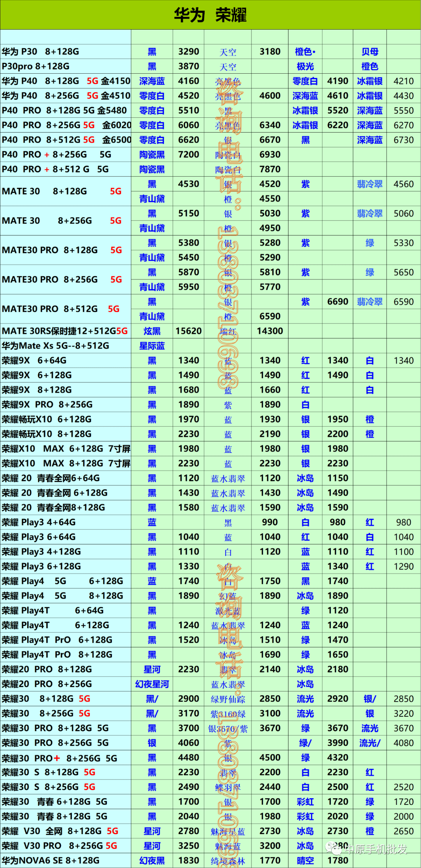421x868 pixels.
Task: Click price 1690 in 荣耀 Play4T PrO 8+128G row
Action: 270,655
